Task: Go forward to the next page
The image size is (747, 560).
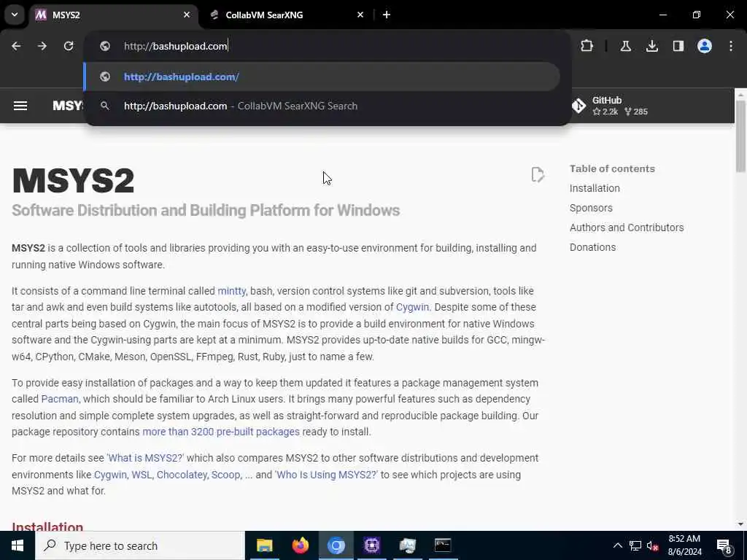Action: tap(42, 46)
